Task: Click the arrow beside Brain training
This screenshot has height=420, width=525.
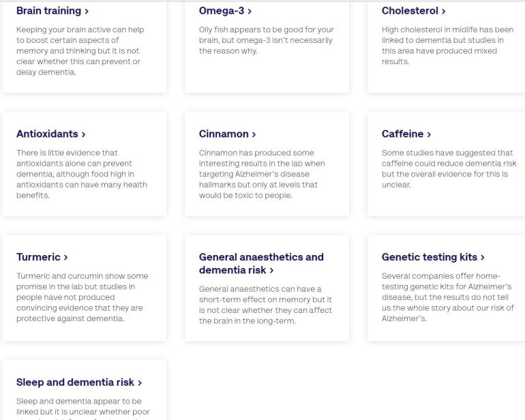Action: (x=86, y=12)
